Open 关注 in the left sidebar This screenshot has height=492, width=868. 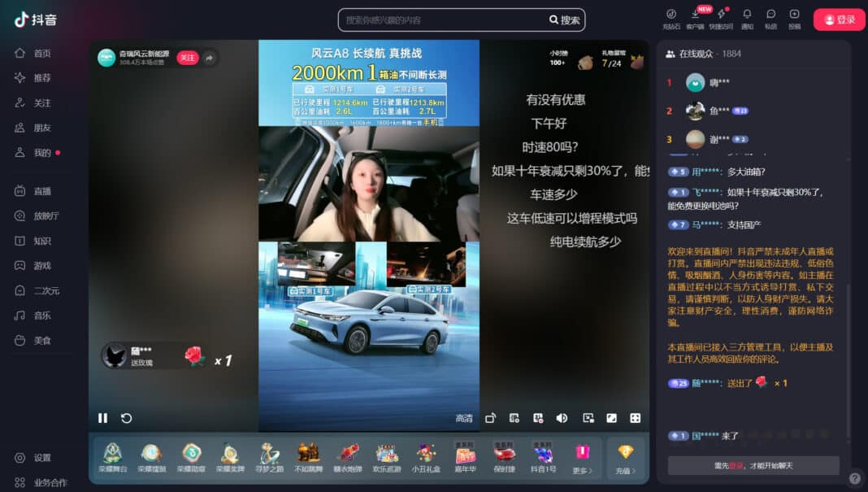tap(33, 103)
